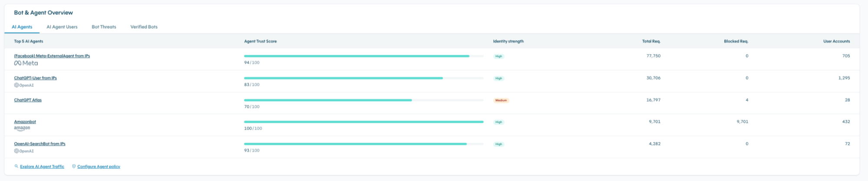The image size is (868, 181).
Task: Click the Configure Agent policy link
Action: [99, 167]
